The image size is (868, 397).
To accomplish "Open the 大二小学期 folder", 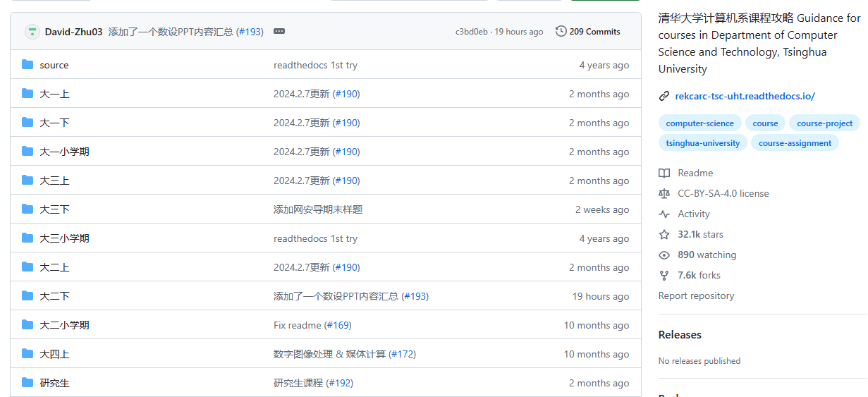I will click(x=64, y=325).
